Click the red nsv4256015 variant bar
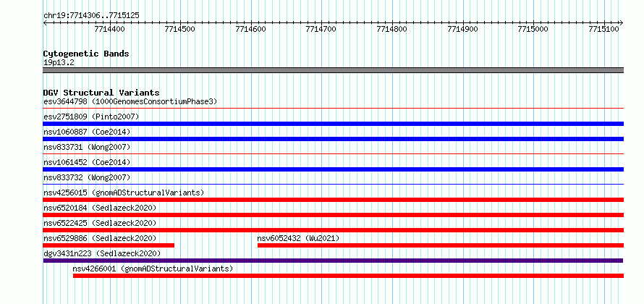 pyautogui.click(x=333, y=200)
